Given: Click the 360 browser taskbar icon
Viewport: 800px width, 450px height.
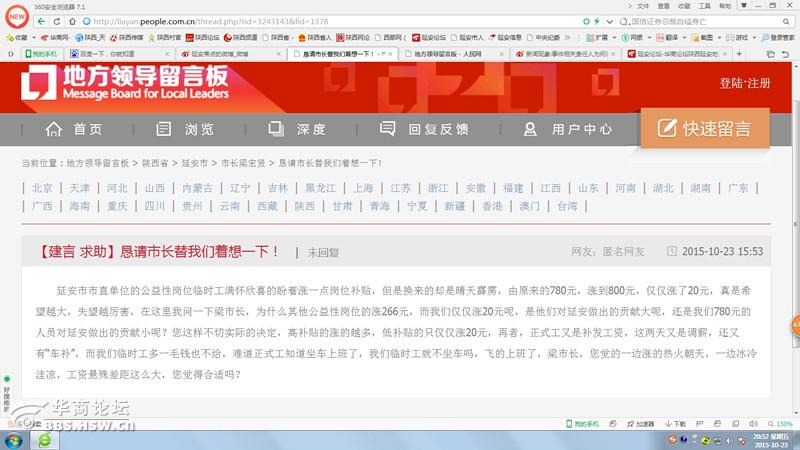Looking at the screenshot, I should point(45,439).
